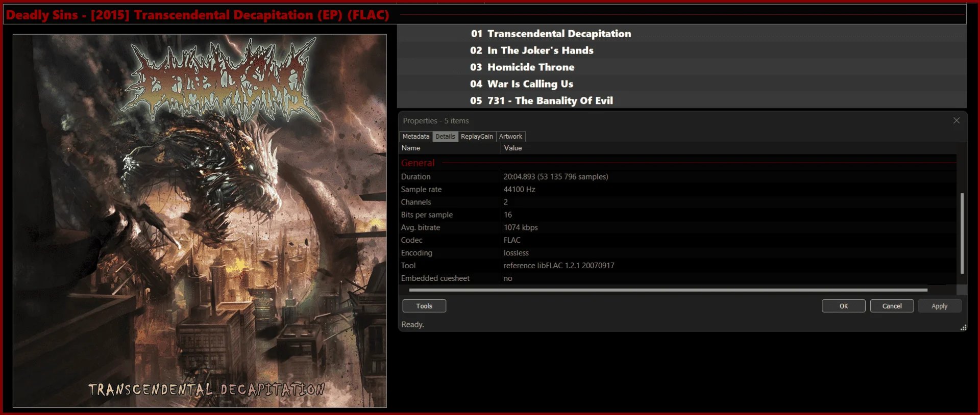Screen dimensions: 980x415
Task: Click the Cancel button
Action: point(892,306)
